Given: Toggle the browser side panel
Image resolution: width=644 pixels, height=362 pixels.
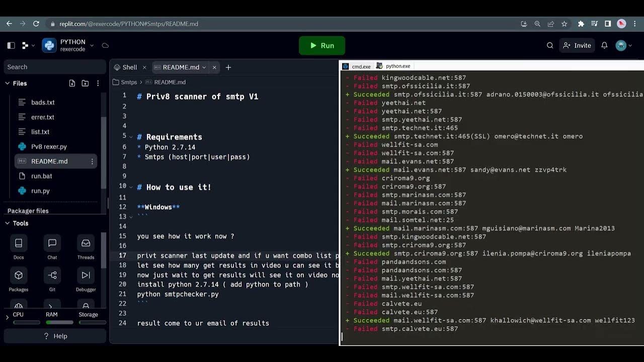Looking at the screenshot, I should 608,24.
